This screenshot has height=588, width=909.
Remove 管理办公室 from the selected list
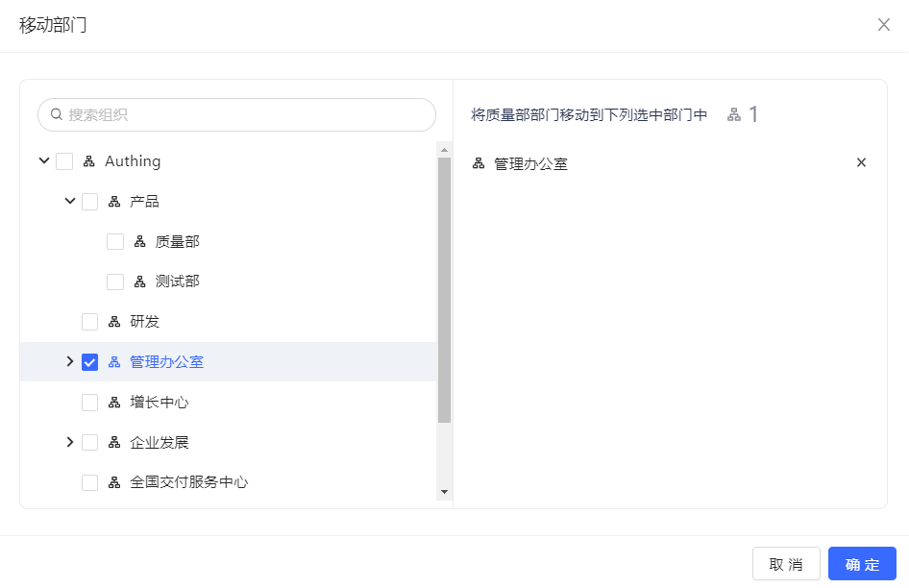pos(862,162)
